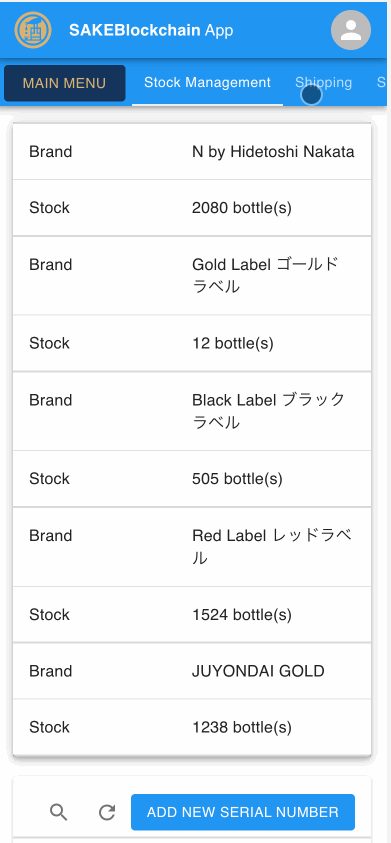The image size is (391, 843).
Task: Select the JUYONDAI GOLD brand row
Action: click(192, 671)
